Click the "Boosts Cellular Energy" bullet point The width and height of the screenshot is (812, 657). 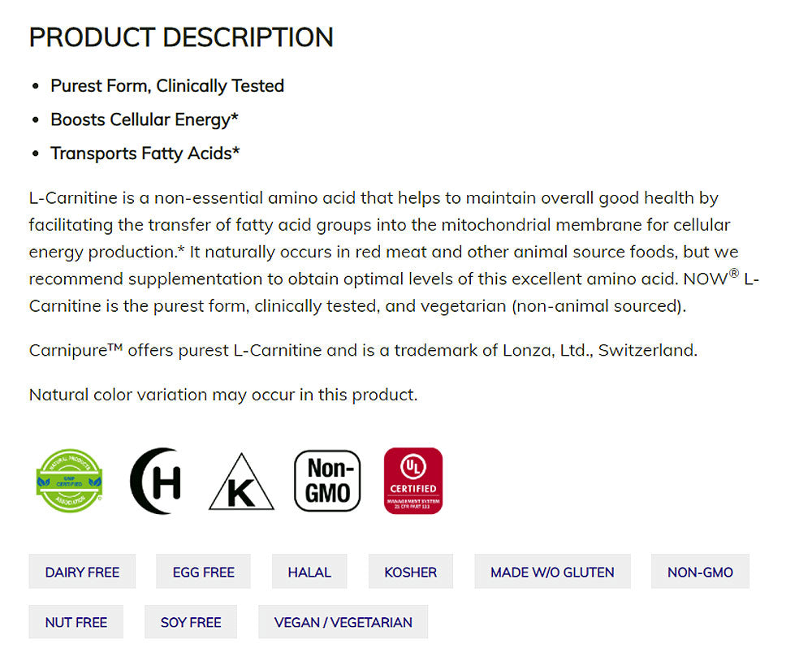pyautogui.click(x=145, y=119)
